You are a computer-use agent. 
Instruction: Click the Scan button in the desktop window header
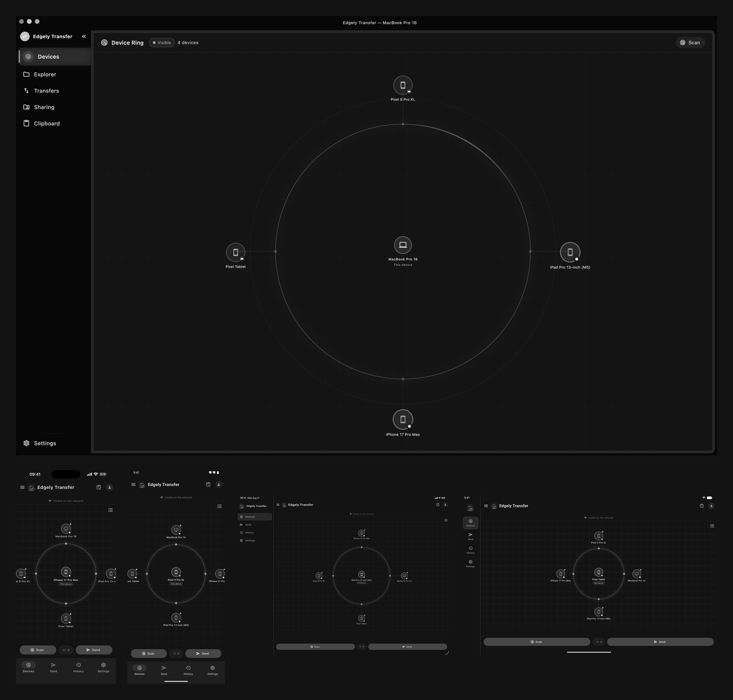[x=690, y=43]
